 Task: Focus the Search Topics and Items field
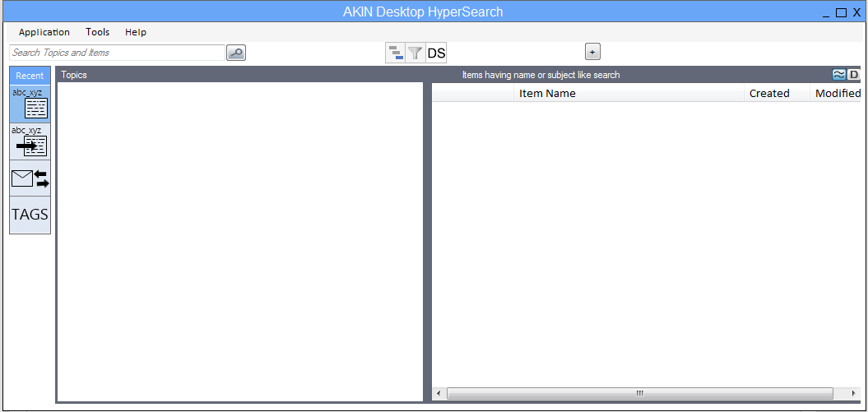coord(117,53)
